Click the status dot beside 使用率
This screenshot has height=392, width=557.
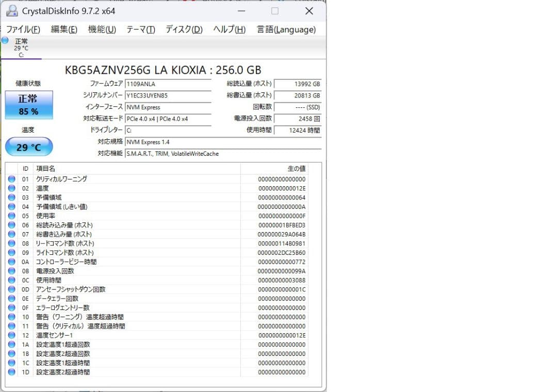11,216
